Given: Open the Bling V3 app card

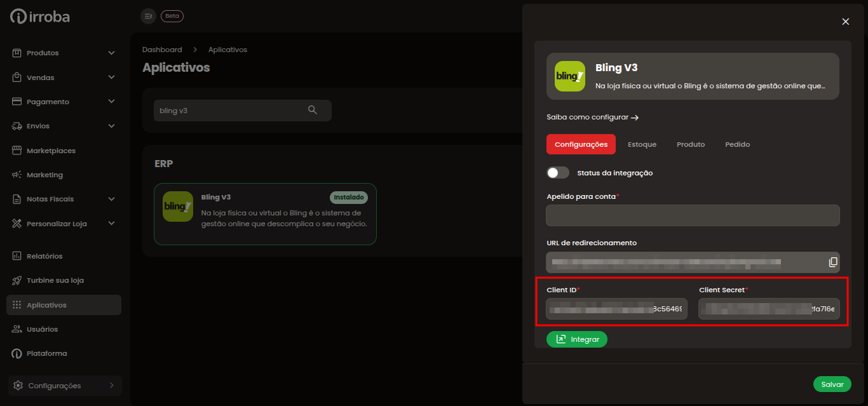Looking at the screenshot, I should click(265, 214).
